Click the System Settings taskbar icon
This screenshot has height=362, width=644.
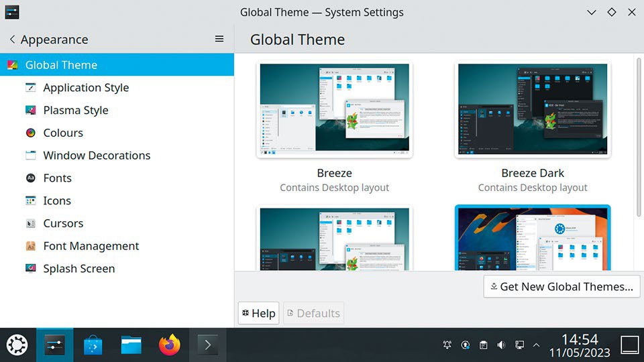coord(54,345)
